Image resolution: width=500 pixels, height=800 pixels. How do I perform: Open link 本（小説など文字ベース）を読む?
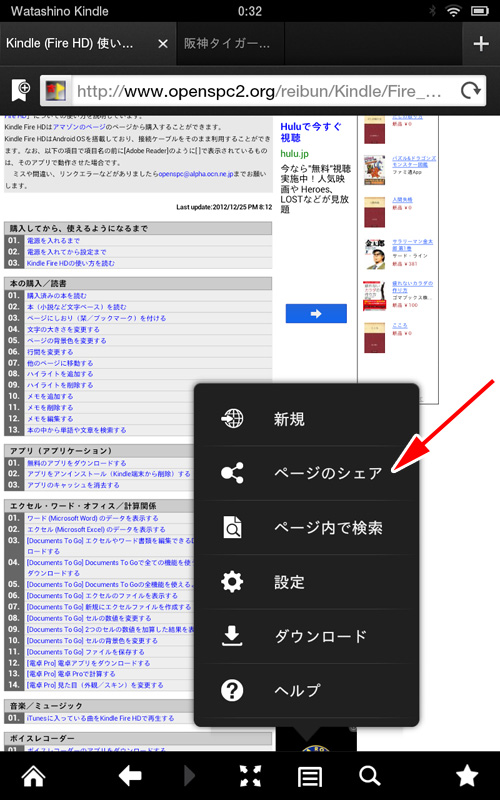click(77, 307)
